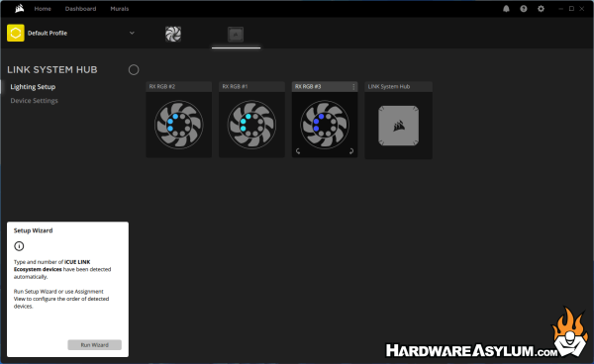Go to the Home tab
The width and height of the screenshot is (594, 364).
point(43,9)
